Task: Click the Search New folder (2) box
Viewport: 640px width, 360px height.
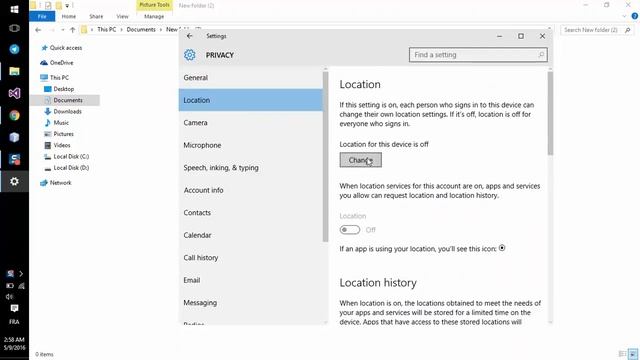Action: [597, 30]
